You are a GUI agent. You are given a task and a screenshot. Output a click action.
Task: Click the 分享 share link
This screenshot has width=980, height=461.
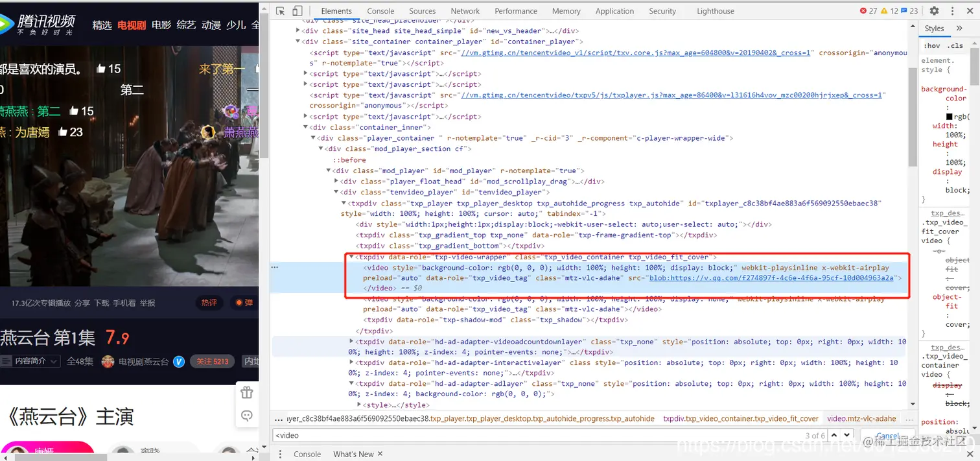click(82, 303)
